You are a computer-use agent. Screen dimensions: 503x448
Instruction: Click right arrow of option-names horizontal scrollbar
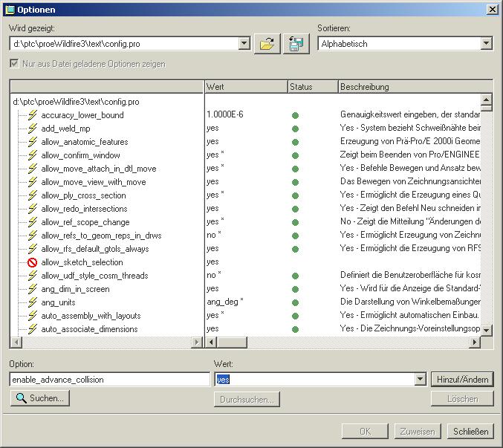click(x=196, y=343)
